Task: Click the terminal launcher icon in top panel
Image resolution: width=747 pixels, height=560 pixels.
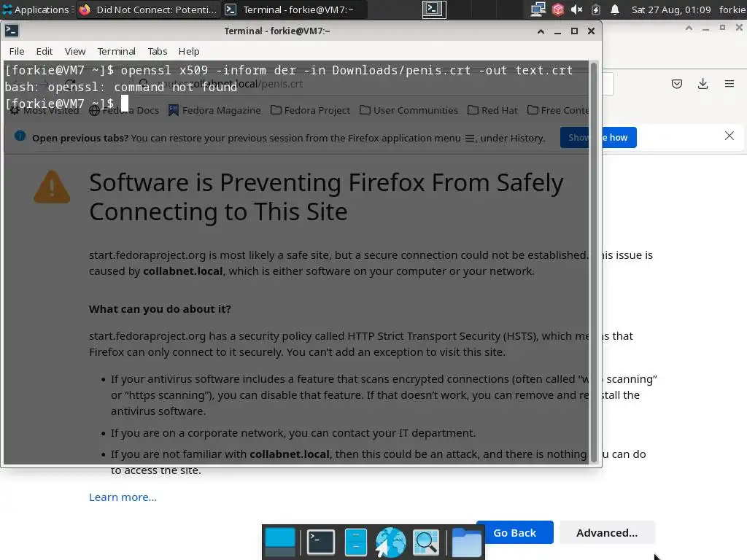Action: [434, 9]
